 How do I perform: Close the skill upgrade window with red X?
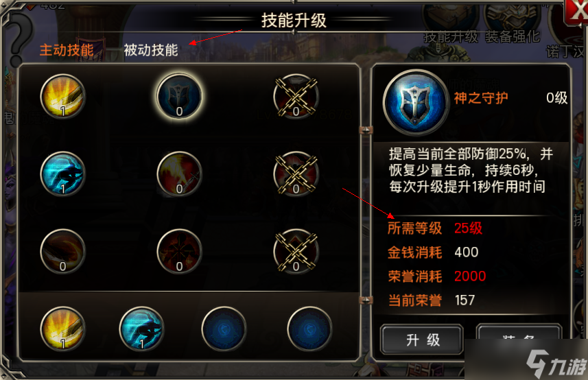(x=577, y=13)
